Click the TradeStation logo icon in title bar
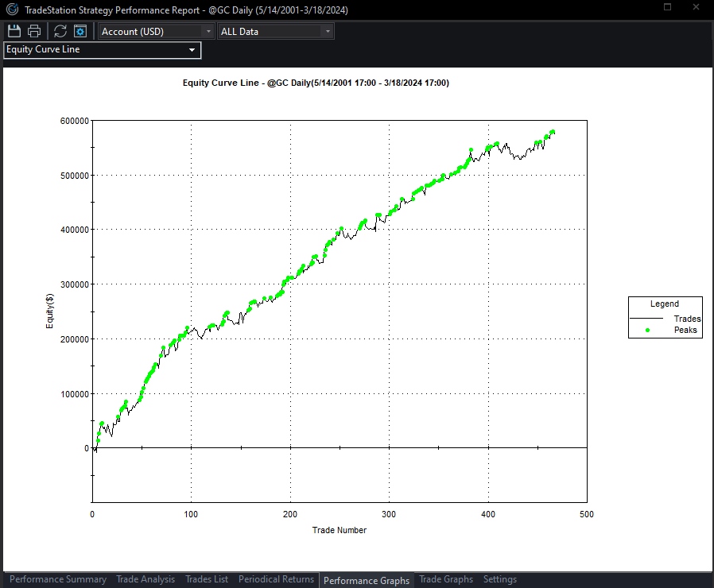Viewport: 714px width, 588px height. (12, 9)
